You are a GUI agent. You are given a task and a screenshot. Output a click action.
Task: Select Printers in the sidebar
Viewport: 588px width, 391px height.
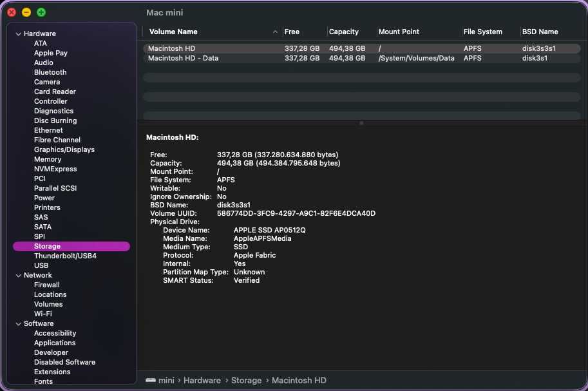47,207
